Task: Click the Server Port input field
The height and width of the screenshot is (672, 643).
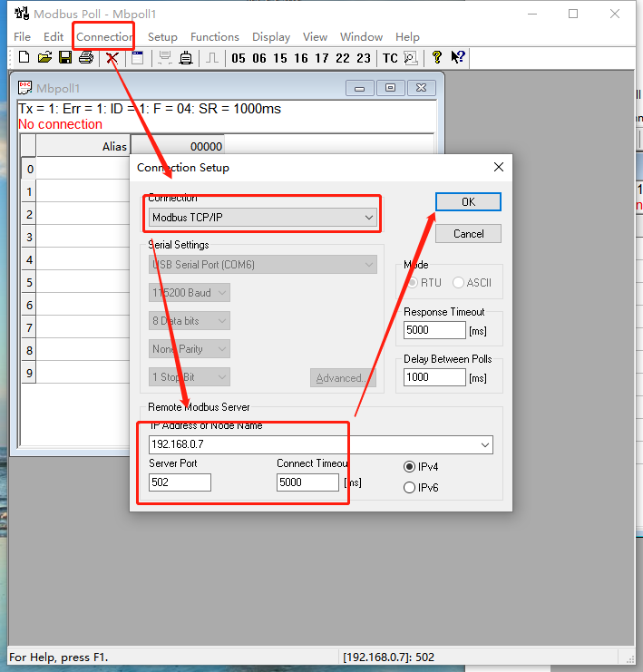Action: (x=180, y=482)
